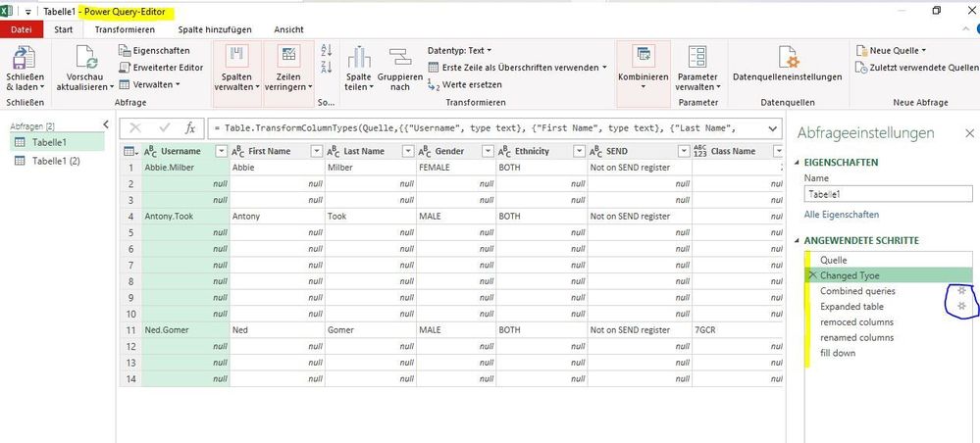
Task: Open Spalten verwalten menu
Action: coord(236,69)
